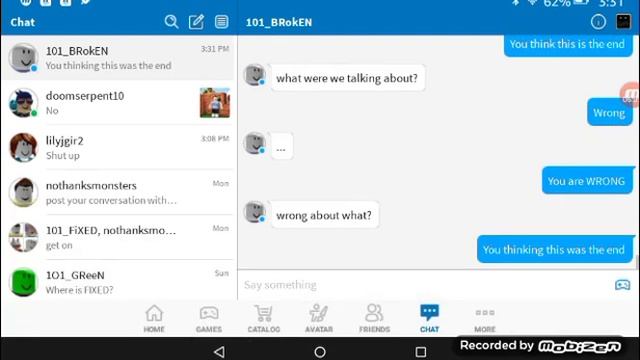
Task: Open the Friends tab
Action: click(x=374, y=319)
